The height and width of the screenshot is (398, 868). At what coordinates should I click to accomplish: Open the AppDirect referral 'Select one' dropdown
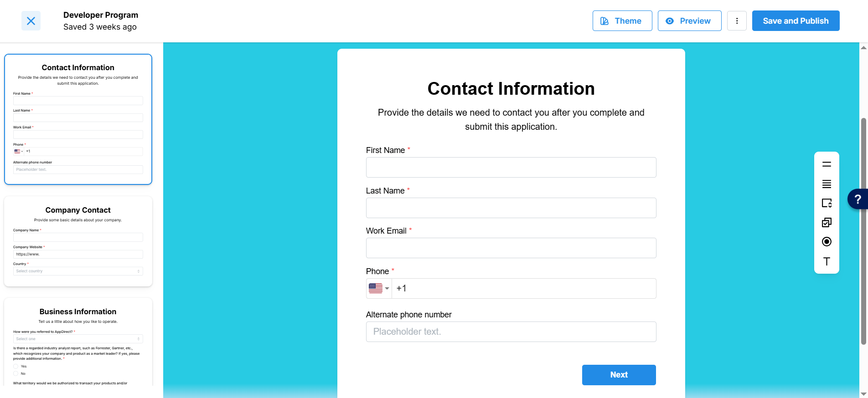coord(78,339)
